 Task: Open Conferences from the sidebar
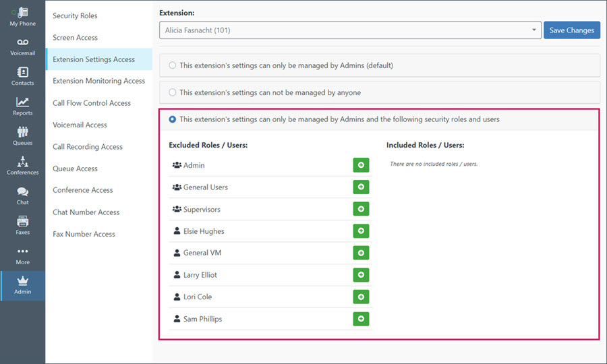[22, 166]
